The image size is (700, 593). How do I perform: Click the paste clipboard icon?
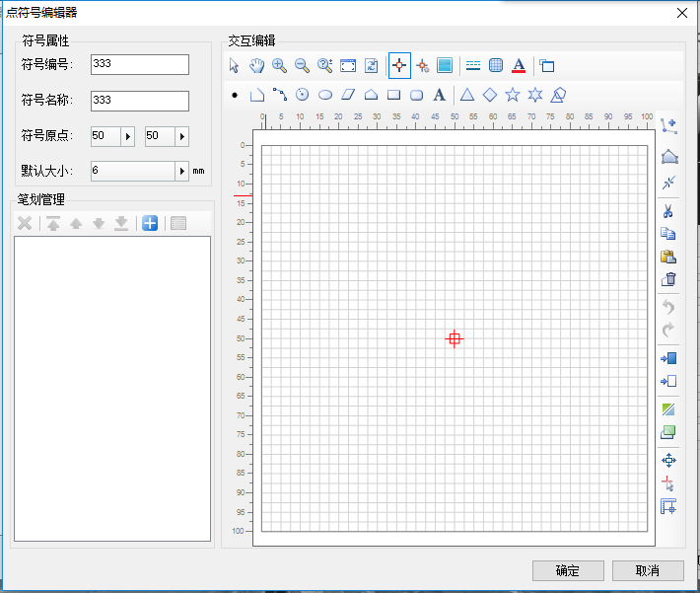(668, 257)
